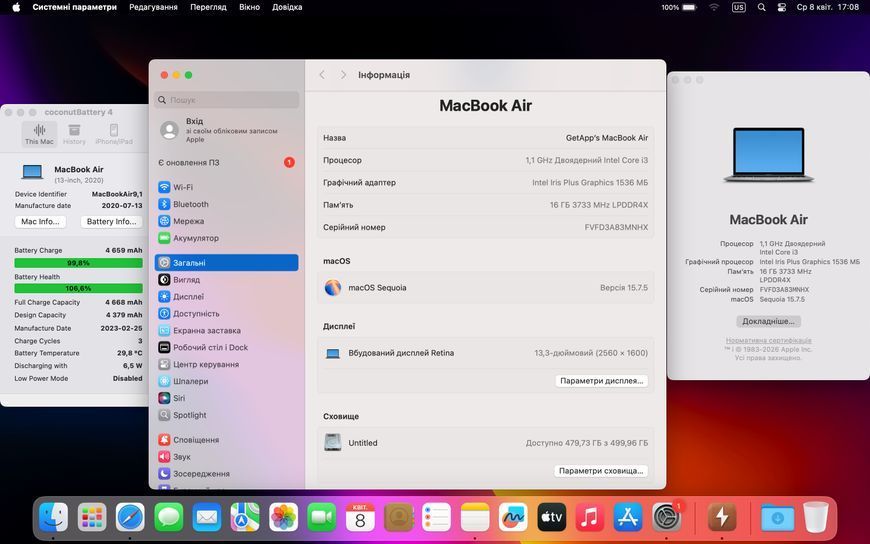The image size is (870, 544).
Task: Open Calendar icon showing 8
Action: pyautogui.click(x=360, y=517)
